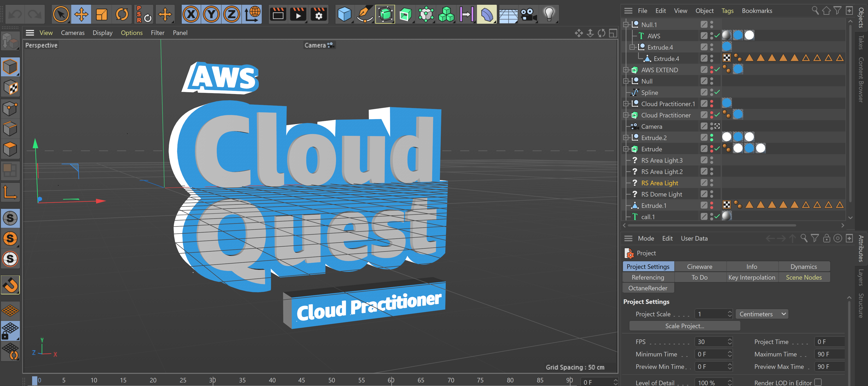This screenshot has height=386, width=868.
Task: Add a Cube primitive object
Action: [344, 14]
